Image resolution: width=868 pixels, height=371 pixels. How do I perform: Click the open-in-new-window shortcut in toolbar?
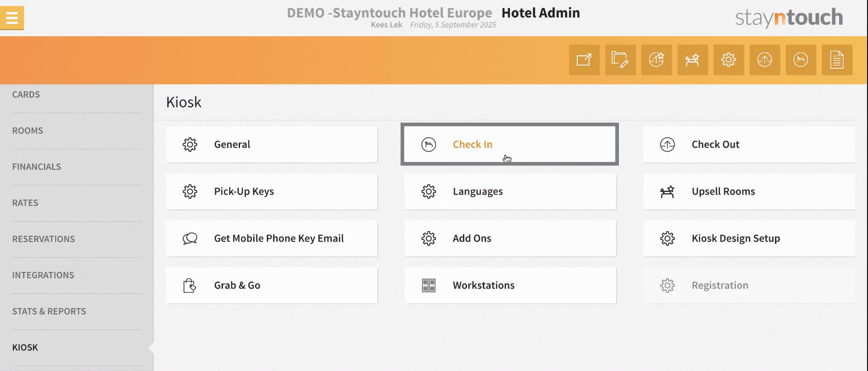(584, 60)
